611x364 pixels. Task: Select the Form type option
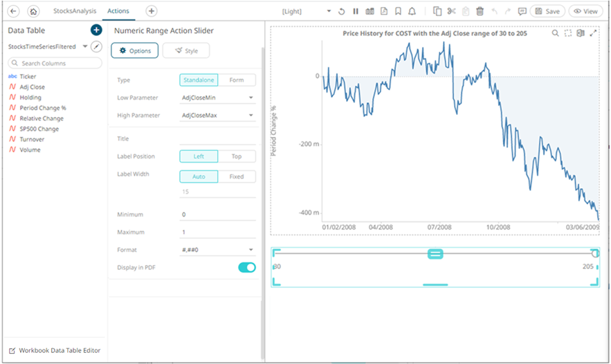(237, 80)
